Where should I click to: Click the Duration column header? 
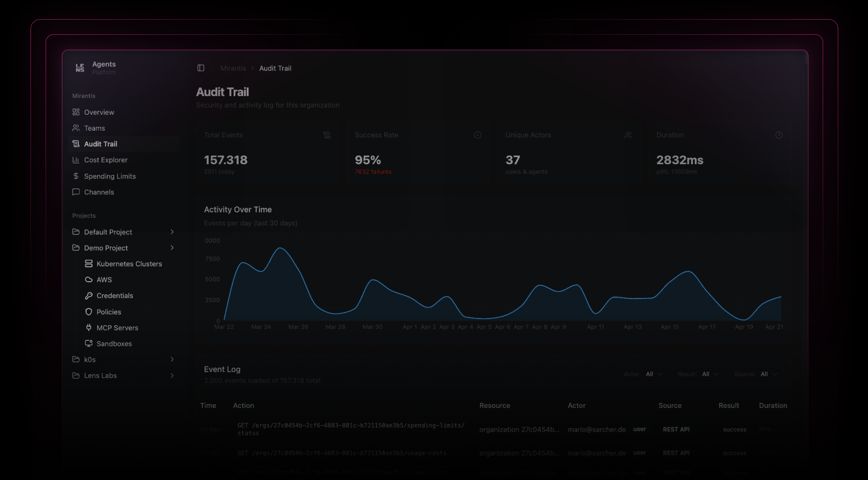click(x=773, y=405)
